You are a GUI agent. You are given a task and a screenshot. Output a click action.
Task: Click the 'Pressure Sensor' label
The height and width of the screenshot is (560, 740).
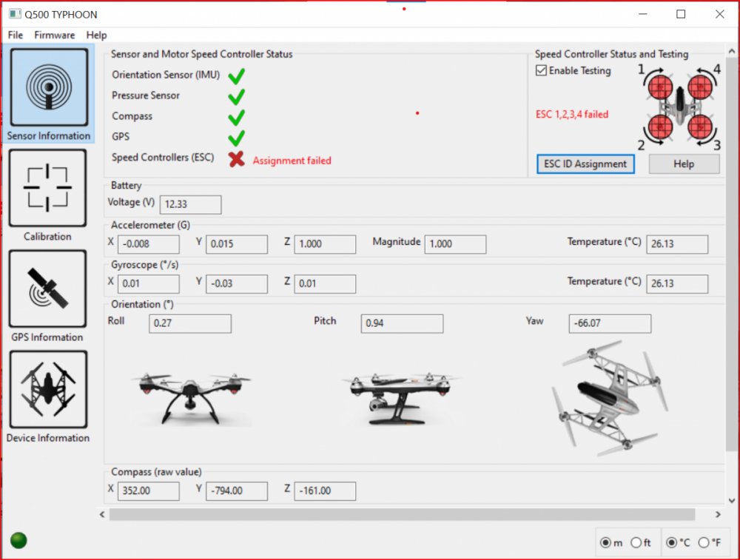146,95
